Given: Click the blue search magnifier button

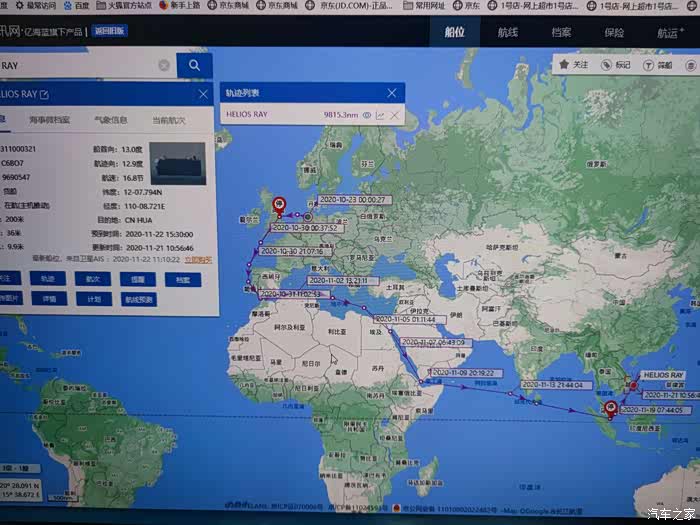Looking at the screenshot, I should click(194, 66).
